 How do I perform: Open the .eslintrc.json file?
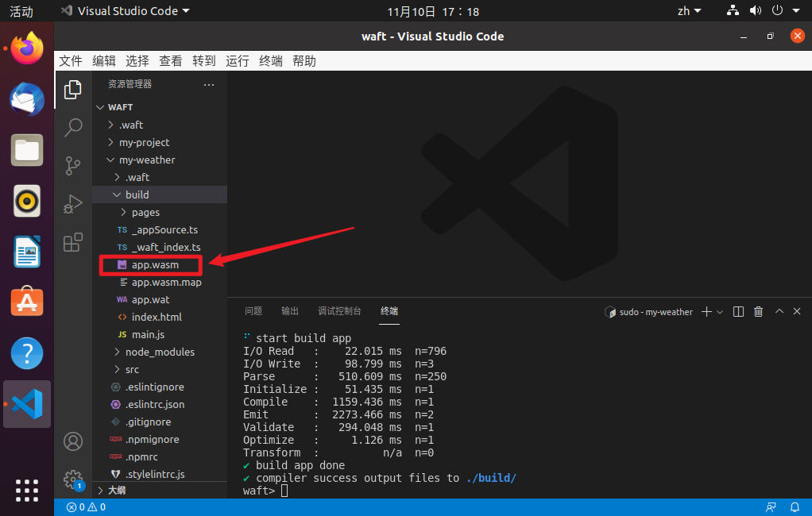pos(160,405)
